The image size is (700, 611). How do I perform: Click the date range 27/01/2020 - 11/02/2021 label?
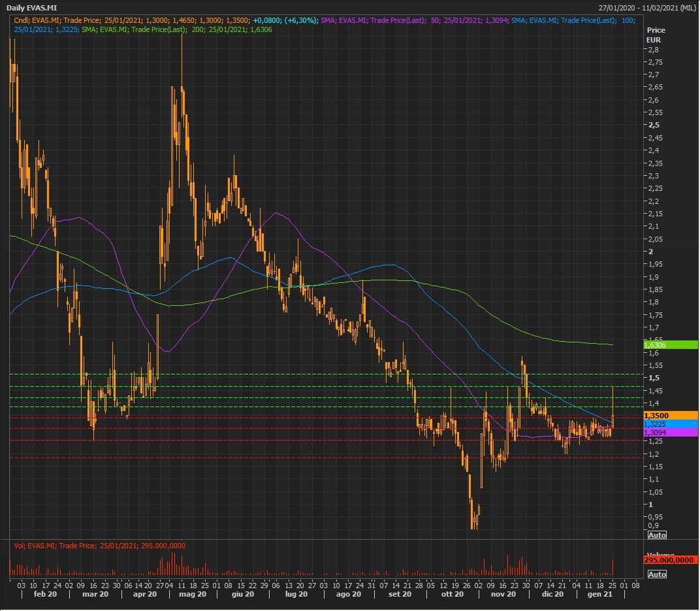click(x=647, y=7)
